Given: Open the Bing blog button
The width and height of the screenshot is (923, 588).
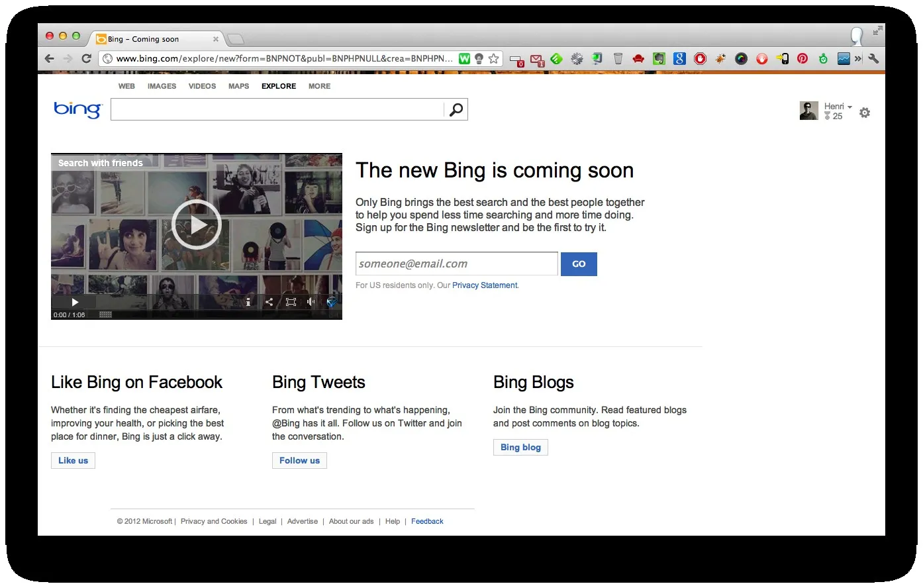Looking at the screenshot, I should pyautogui.click(x=520, y=448).
